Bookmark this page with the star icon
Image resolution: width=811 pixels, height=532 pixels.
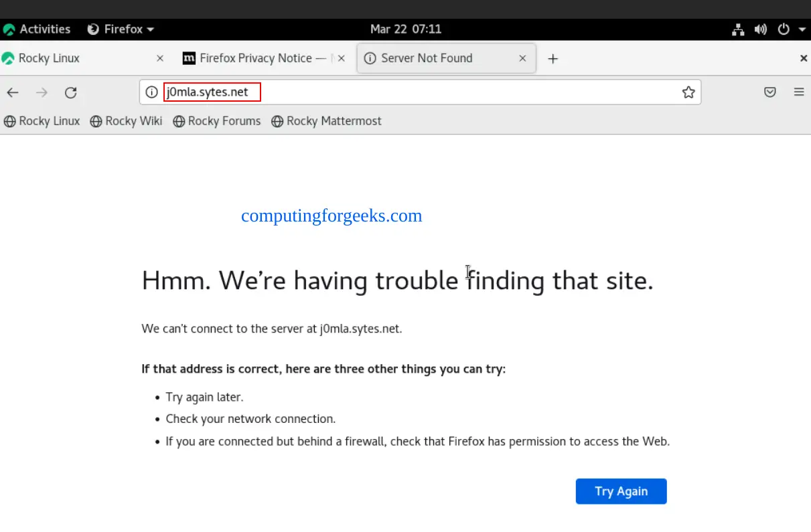click(688, 92)
